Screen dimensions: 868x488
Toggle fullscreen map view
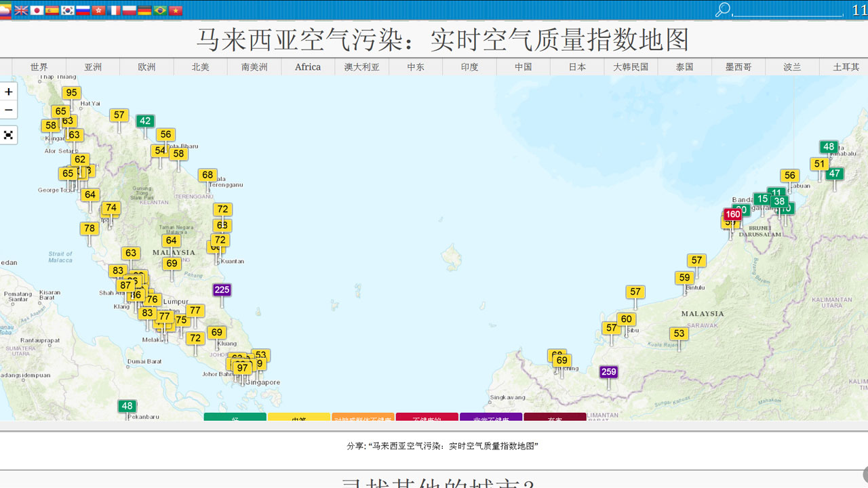coord(9,135)
